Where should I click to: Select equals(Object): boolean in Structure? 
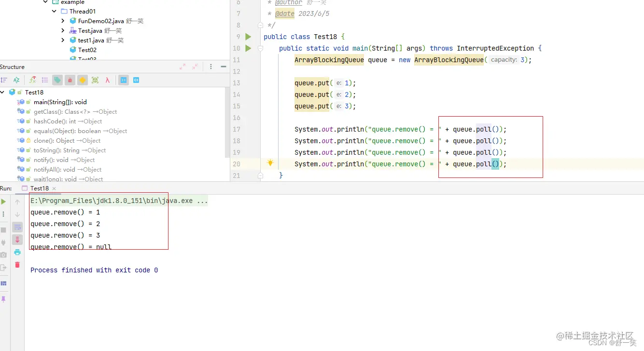coord(80,131)
